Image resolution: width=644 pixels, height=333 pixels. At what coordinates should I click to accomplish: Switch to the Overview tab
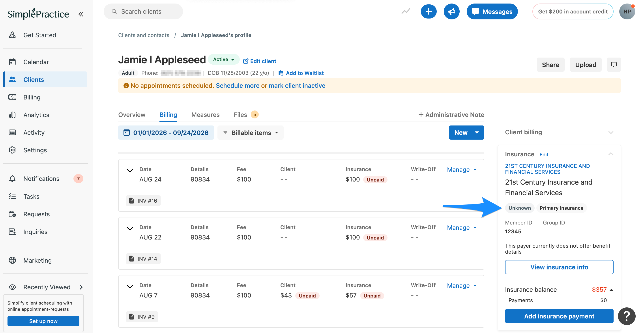click(131, 115)
